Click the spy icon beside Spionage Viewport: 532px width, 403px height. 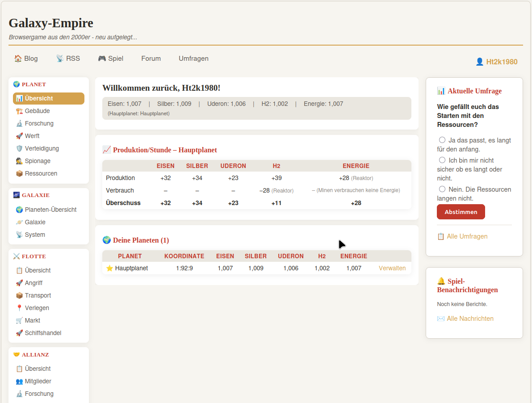(x=19, y=161)
